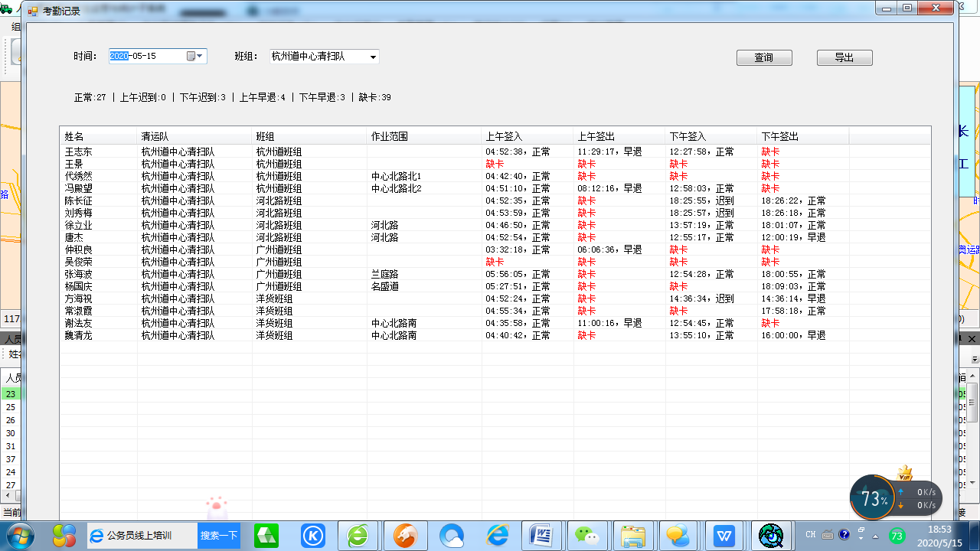Click the 73% performance floating widget
The width and height of the screenshot is (980, 551).
[x=873, y=498]
